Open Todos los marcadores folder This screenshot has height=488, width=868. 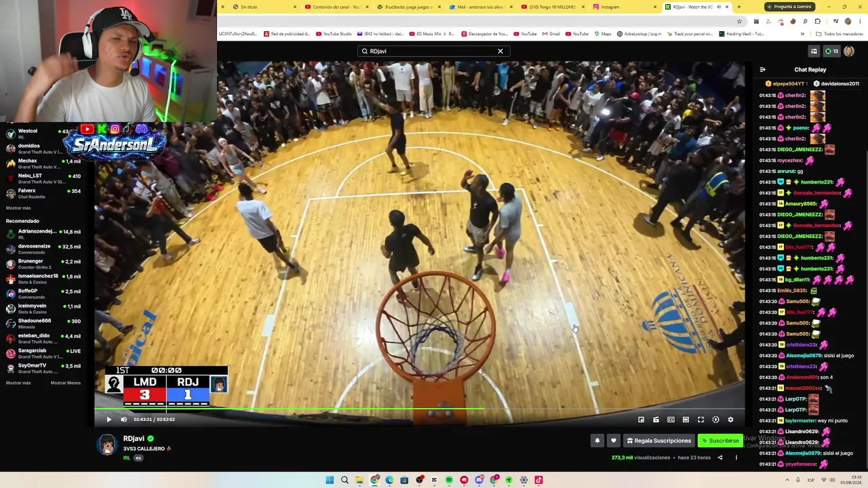tap(839, 34)
